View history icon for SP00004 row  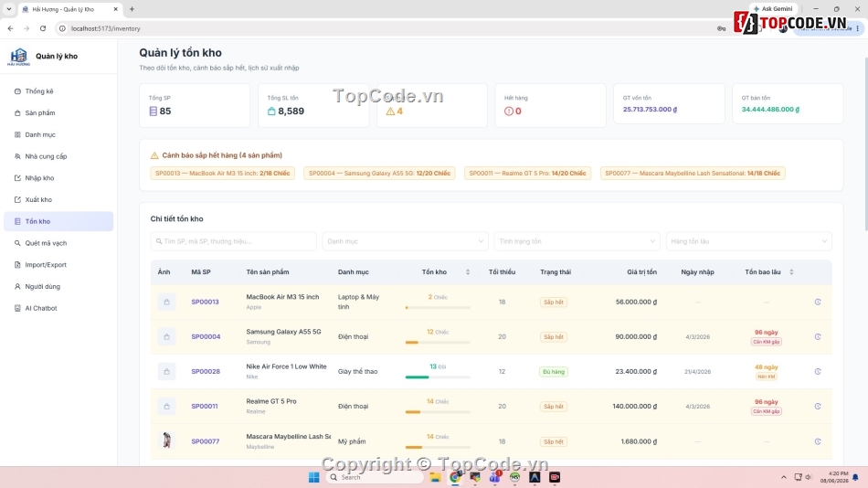point(818,337)
